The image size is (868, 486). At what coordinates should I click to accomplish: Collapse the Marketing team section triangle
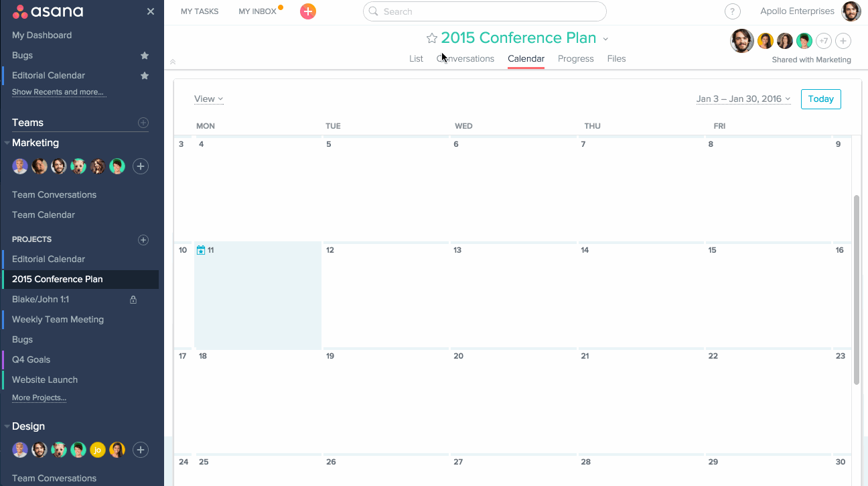pyautogui.click(x=7, y=143)
